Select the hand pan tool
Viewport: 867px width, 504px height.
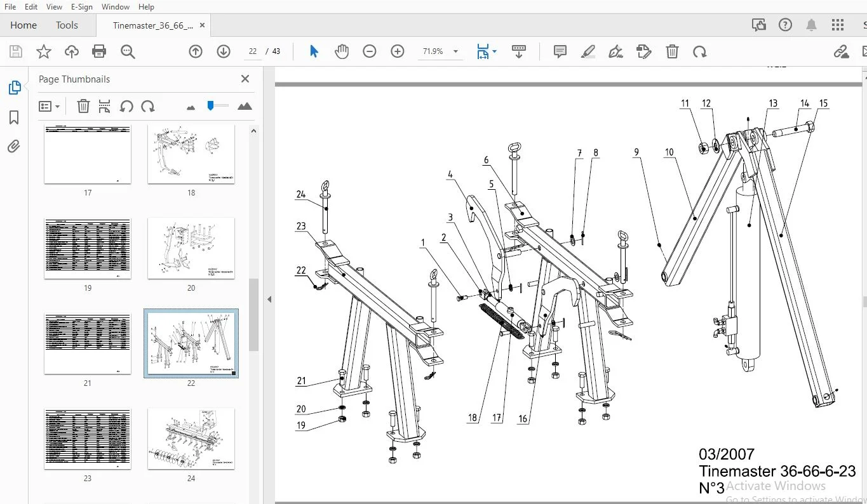click(342, 51)
